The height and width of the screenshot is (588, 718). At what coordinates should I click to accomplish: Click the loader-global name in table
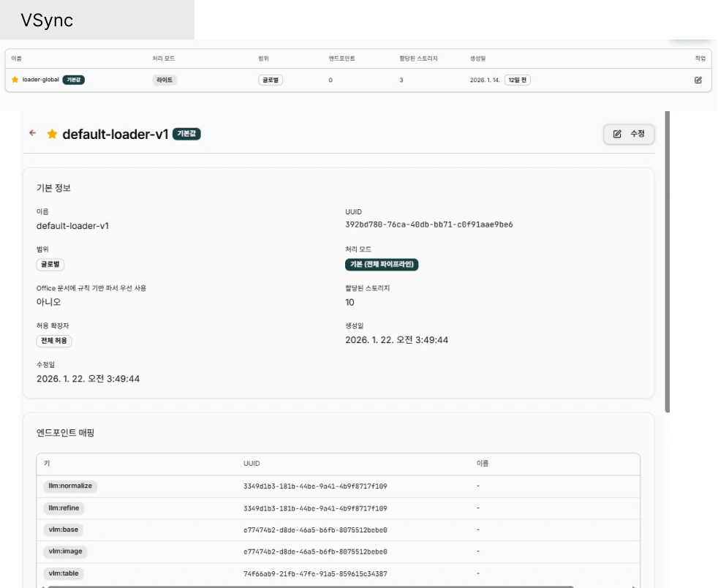41,80
